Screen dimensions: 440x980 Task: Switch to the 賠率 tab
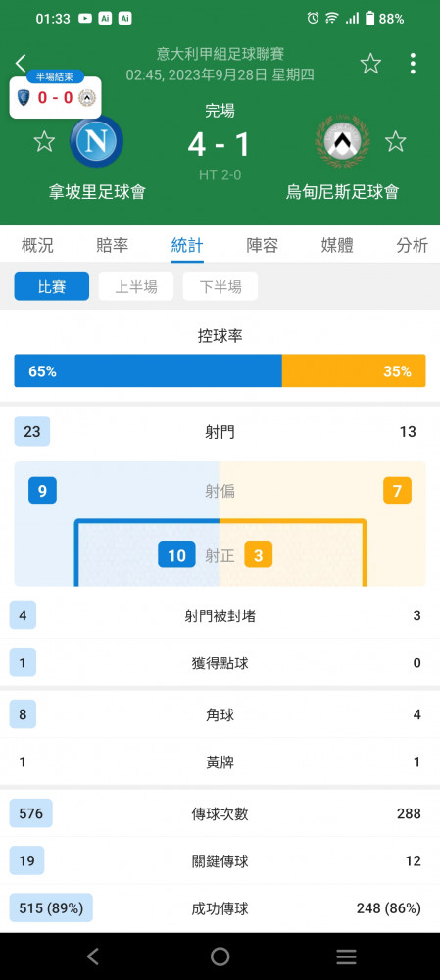[x=113, y=245]
